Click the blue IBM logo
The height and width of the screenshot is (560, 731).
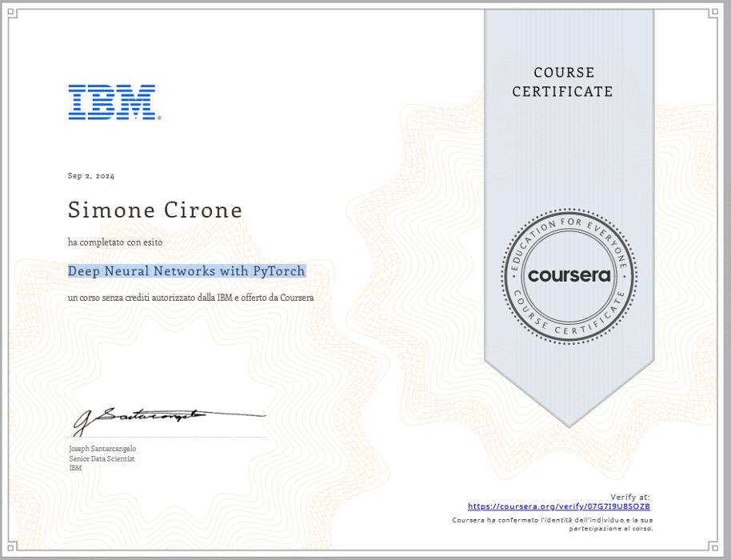[113, 102]
